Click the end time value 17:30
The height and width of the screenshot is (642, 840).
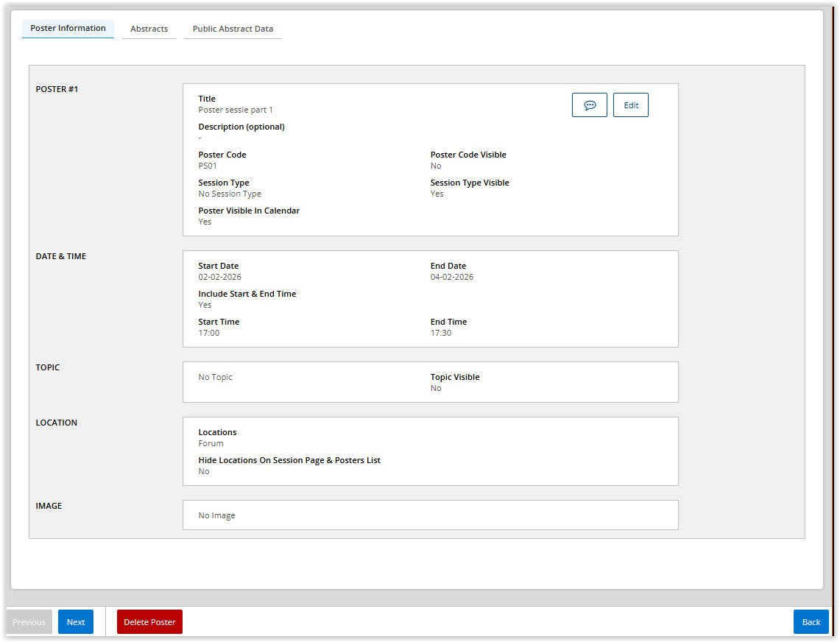[441, 333]
